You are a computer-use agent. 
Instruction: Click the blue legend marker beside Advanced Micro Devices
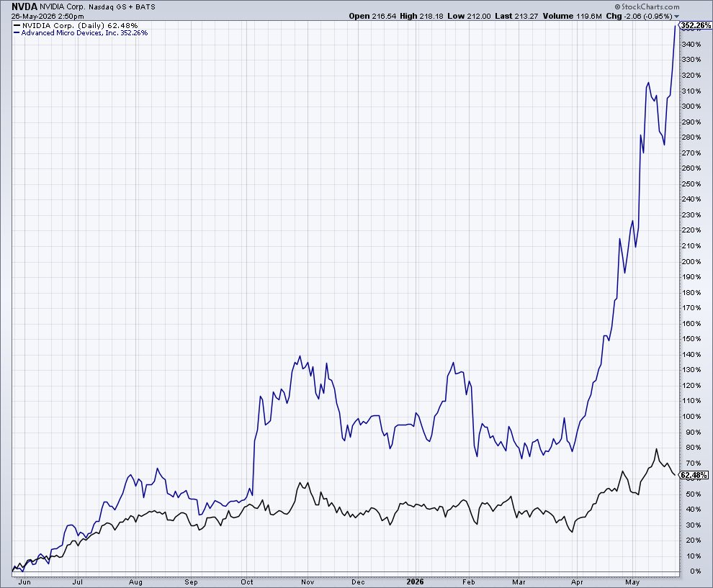click(17, 32)
